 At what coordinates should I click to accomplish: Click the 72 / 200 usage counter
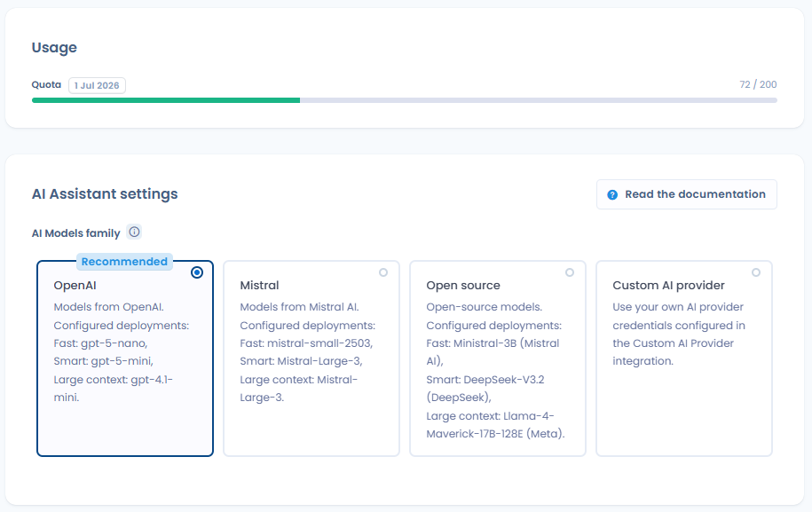(x=758, y=84)
